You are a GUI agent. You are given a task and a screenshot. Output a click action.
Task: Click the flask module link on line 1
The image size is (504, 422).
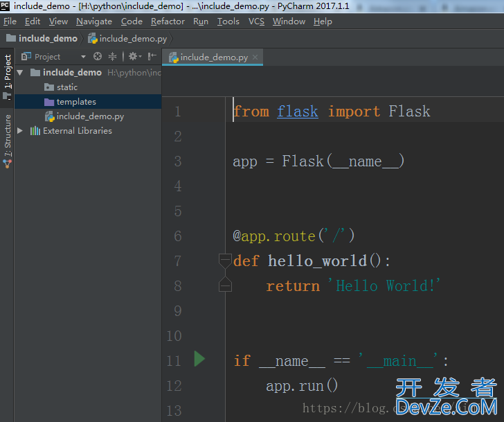pos(298,112)
